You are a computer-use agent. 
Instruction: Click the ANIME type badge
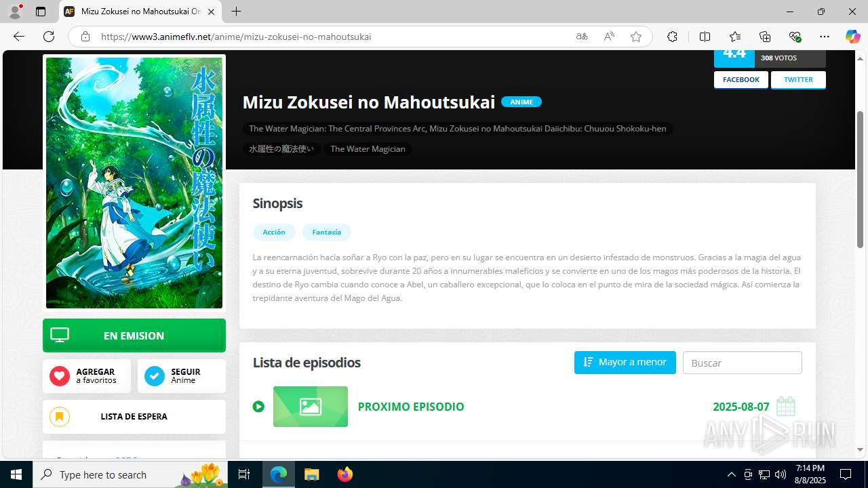[x=521, y=102]
